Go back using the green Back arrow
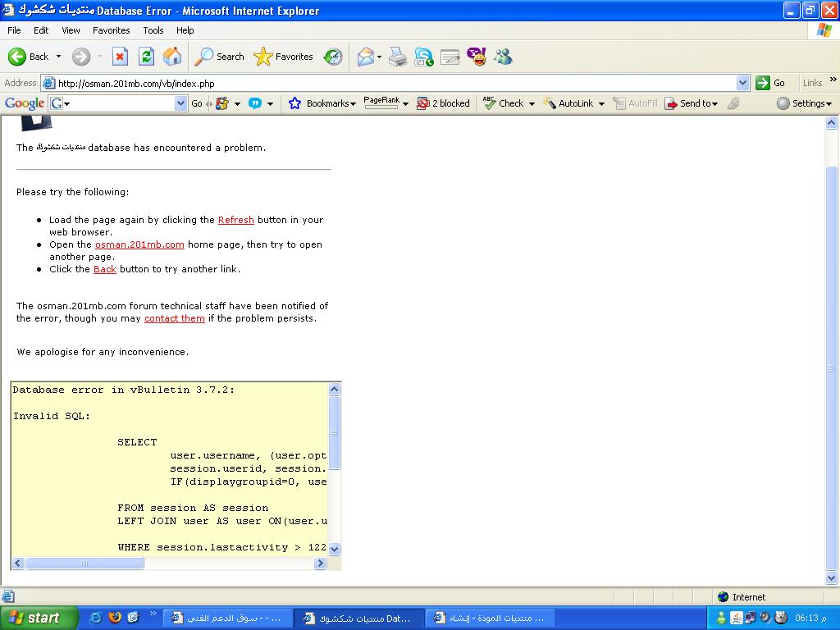Viewport: 840px width, 630px height. pyautogui.click(x=29, y=57)
